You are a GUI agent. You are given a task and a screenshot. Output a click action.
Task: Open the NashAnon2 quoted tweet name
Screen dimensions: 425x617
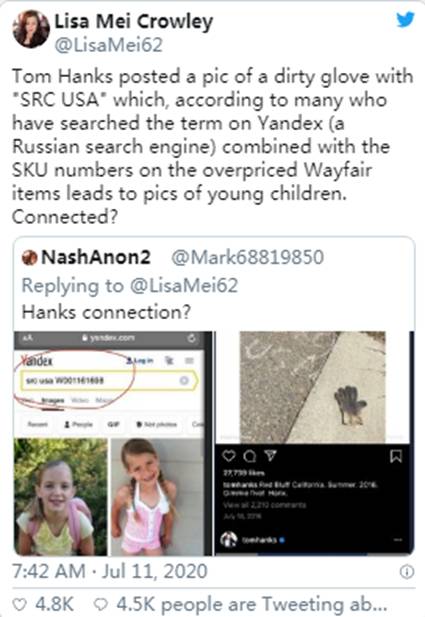point(96,257)
